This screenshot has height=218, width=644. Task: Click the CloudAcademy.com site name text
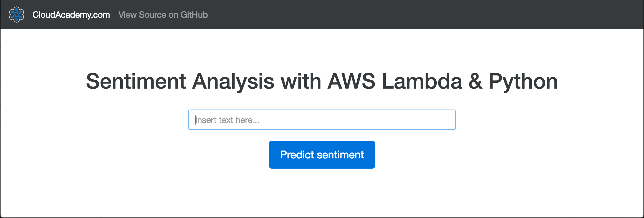pos(71,15)
